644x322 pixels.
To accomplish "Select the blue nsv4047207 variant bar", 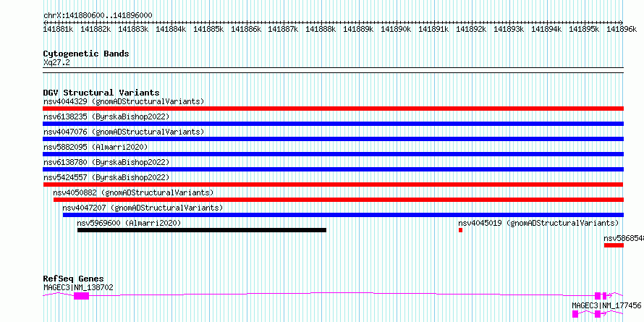I will (343, 215).
